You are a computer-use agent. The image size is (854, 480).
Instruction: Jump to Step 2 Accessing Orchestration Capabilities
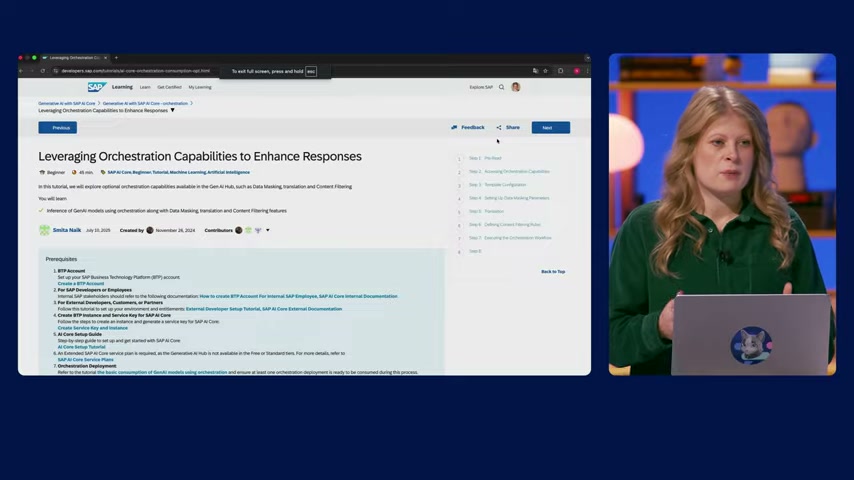[x=509, y=171]
